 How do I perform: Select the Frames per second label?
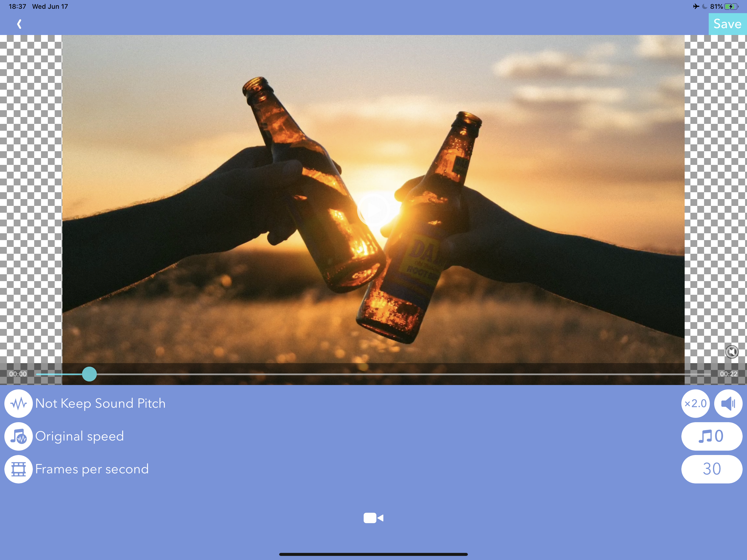[x=92, y=469]
